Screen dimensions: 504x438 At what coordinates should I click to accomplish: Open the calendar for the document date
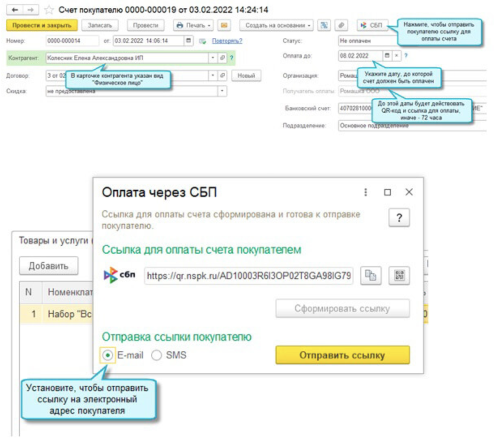click(x=188, y=41)
